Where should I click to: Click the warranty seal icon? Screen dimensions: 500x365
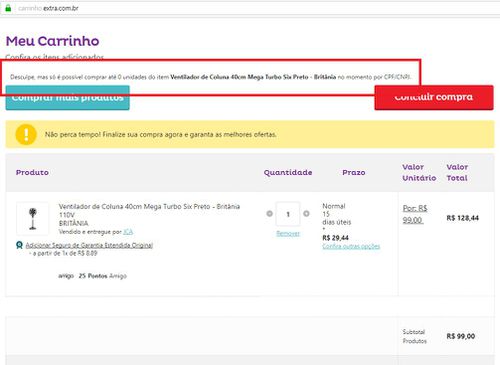tap(19, 245)
